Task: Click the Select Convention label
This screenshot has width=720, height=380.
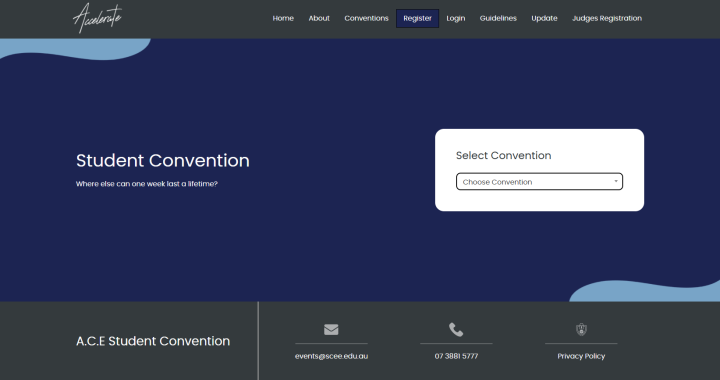Action: 503,156
